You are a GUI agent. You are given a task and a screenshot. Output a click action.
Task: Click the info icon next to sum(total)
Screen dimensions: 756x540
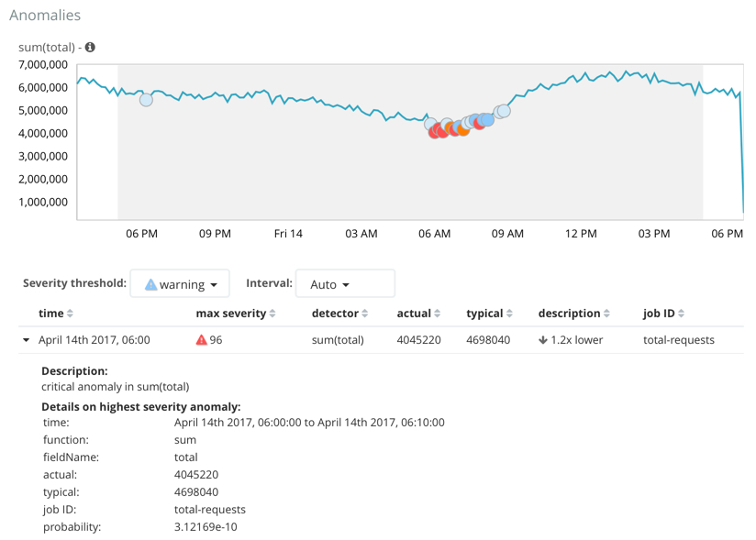coord(89,47)
